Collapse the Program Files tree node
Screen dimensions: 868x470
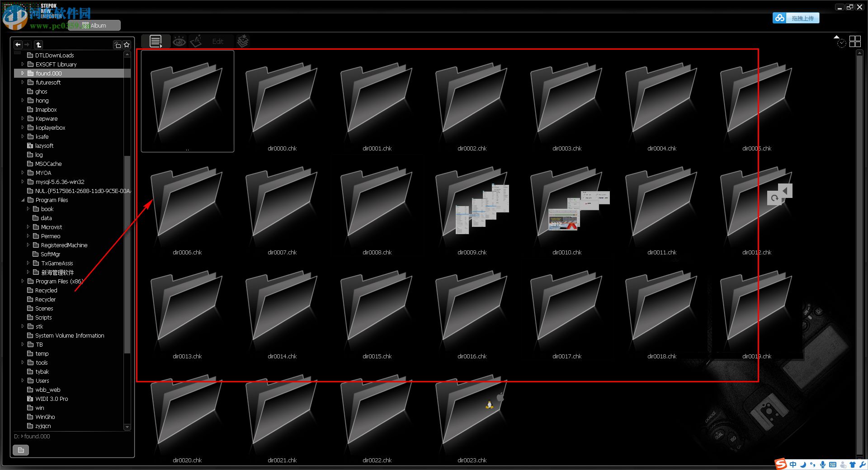tap(23, 200)
